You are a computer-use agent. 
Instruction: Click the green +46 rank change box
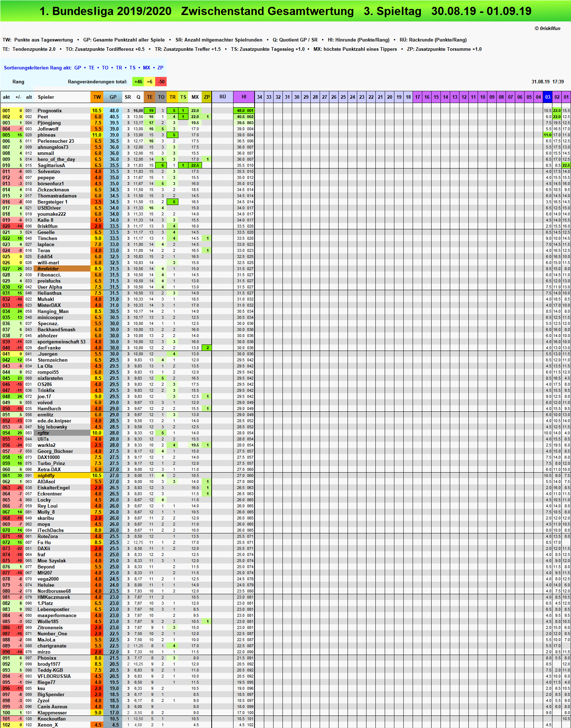pos(138,82)
